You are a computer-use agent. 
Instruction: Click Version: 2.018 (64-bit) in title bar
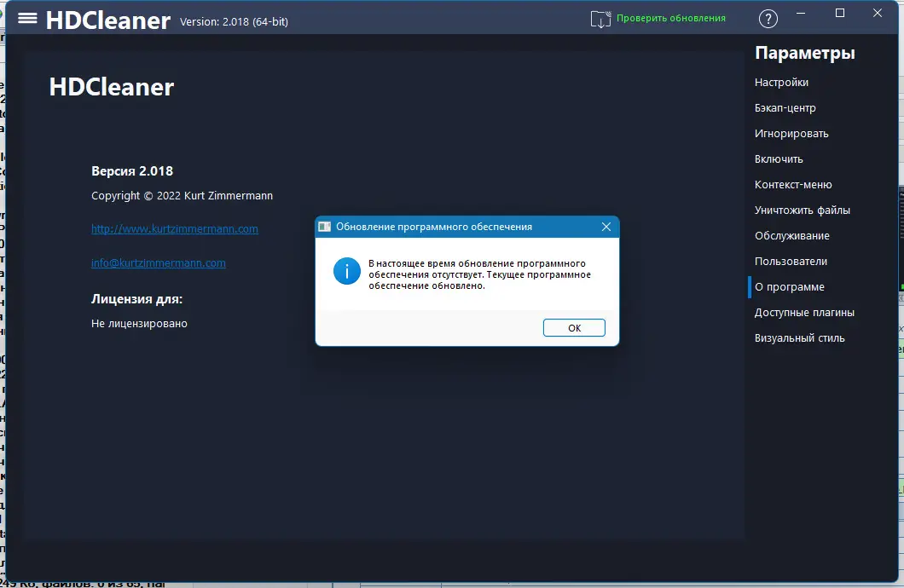coord(234,22)
